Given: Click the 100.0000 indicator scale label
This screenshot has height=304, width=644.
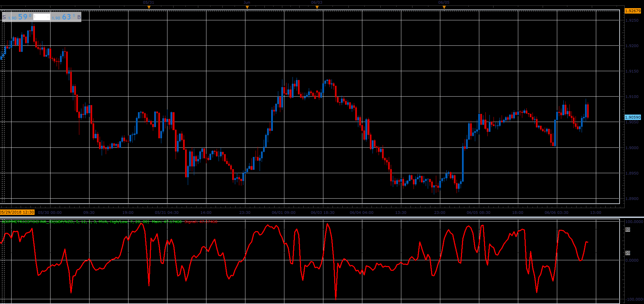Looking at the screenshot, I should tap(634, 222).
